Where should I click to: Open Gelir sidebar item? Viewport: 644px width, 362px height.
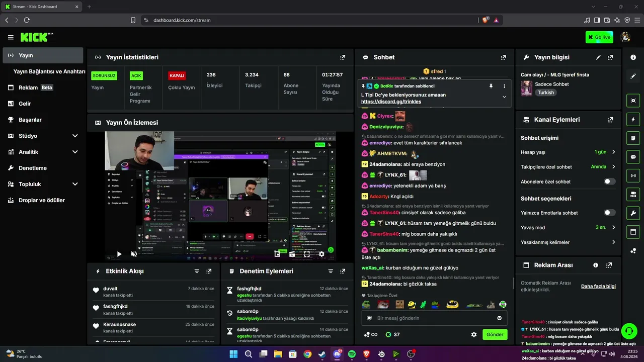(43, 104)
